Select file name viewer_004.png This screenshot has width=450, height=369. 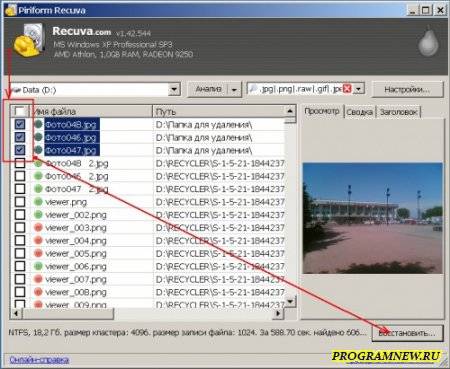76,241
